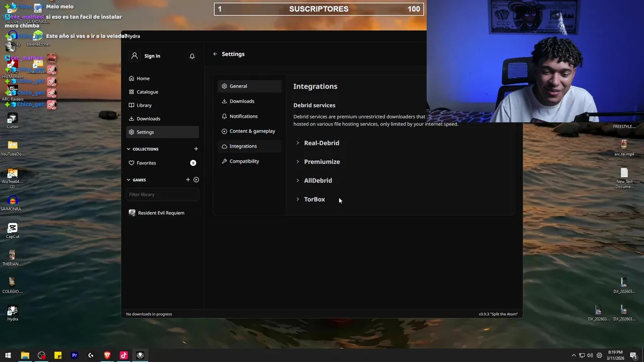The image size is (644, 362).
Task: Open Resident Evil Requiem in library
Action: [x=163, y=213]
